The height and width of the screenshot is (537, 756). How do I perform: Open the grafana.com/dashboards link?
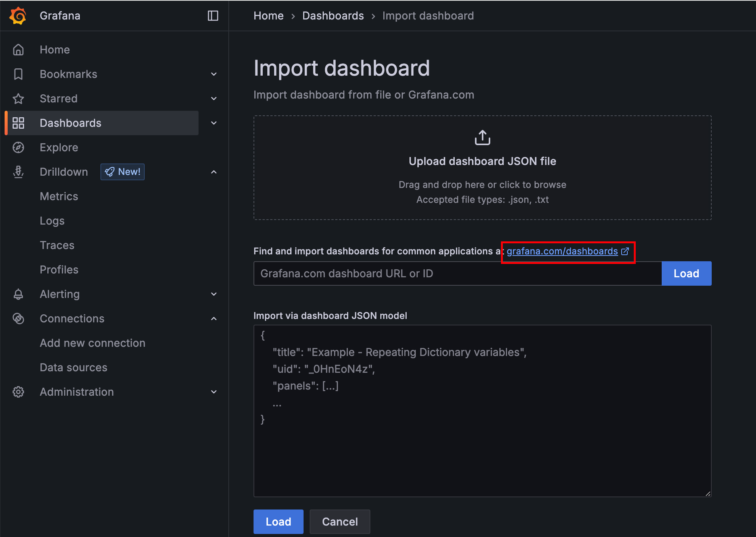pyautogui.click(x=562, y=251)
